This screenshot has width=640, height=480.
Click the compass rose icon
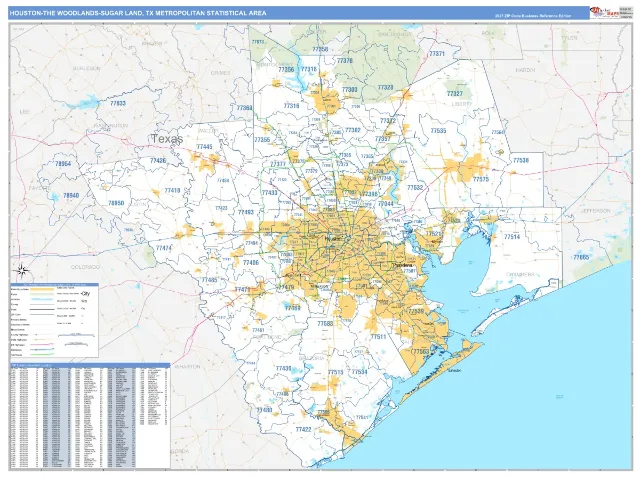click(23, 270)
